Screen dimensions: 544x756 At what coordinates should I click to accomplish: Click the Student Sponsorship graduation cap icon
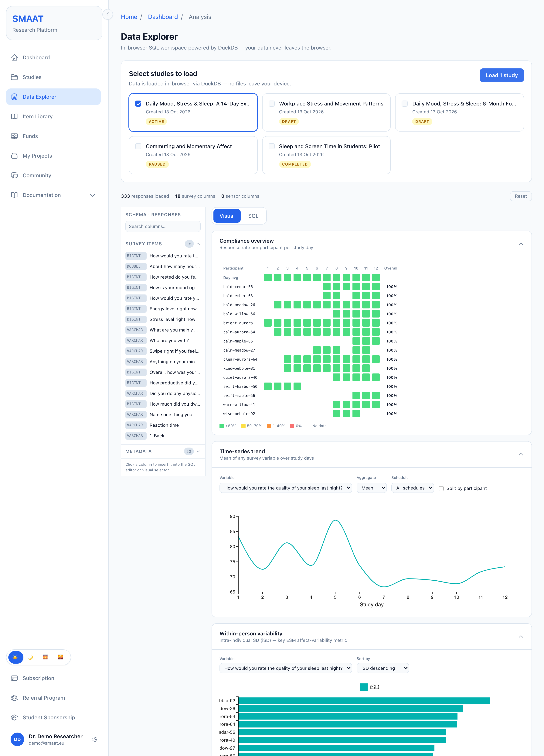pyautogui.click(x=14, y=717)
